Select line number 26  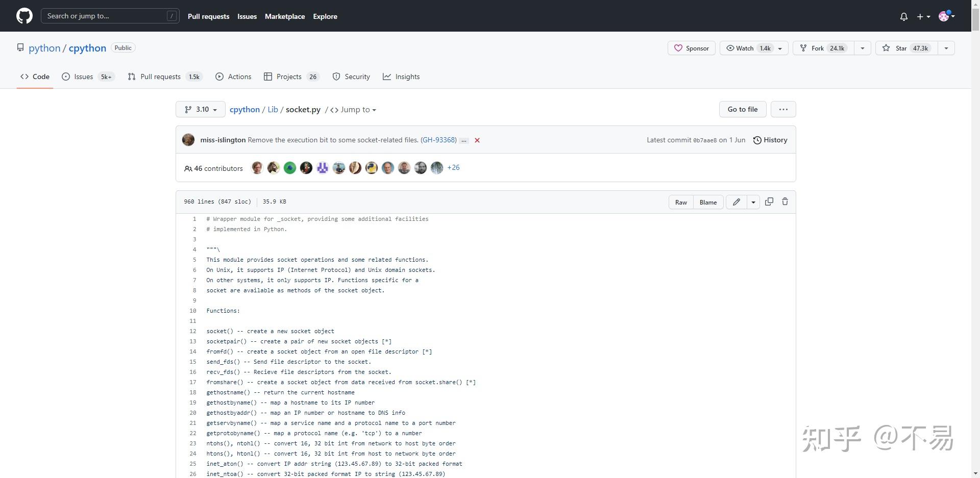pyautogui.click(x=193, y=474)
